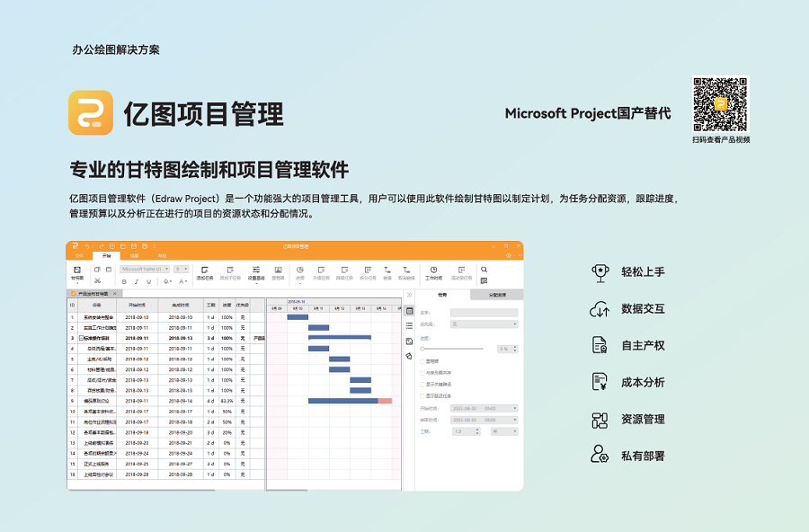Select the 任务 tab in the side panel
Viewport: 809px width, 532px height.
click(442, 295)
